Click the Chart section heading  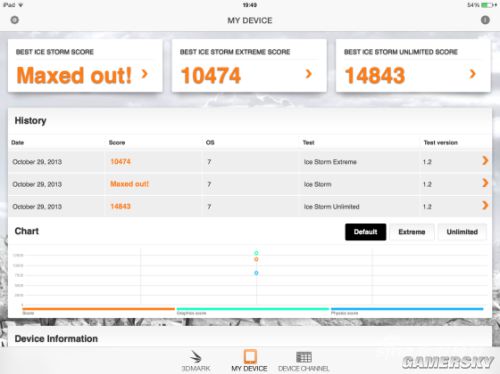coord(27,231)
